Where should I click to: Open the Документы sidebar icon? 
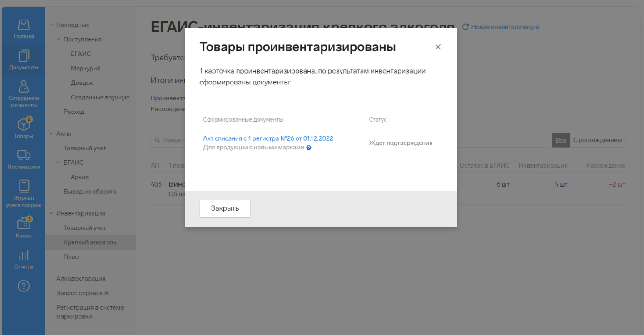[x=24, y=55]
